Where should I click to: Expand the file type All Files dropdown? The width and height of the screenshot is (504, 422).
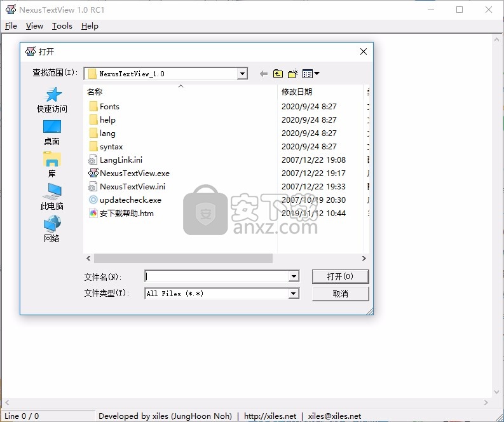[x=294, y=294]
